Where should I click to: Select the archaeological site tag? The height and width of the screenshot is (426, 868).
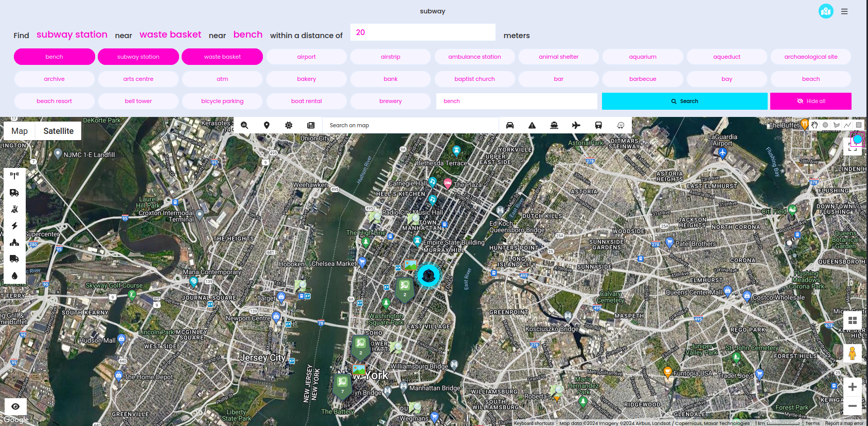811,57
